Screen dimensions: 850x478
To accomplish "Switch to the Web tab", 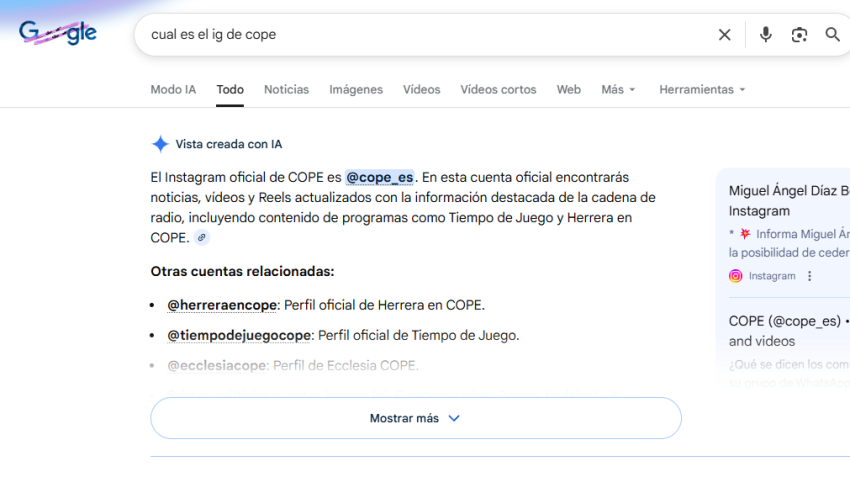I will coord(568,89).
